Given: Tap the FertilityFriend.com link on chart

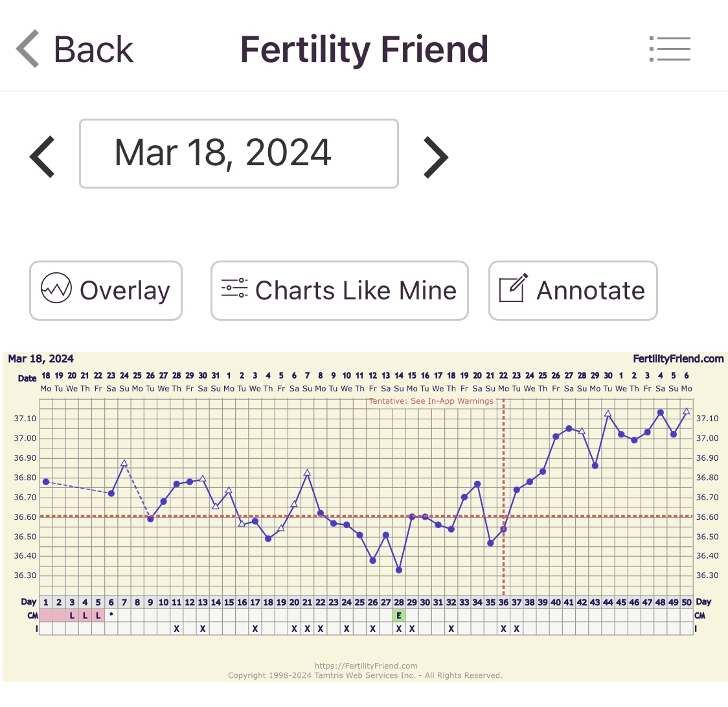Looking at the screenshot, I should click(x=678, y=359).
